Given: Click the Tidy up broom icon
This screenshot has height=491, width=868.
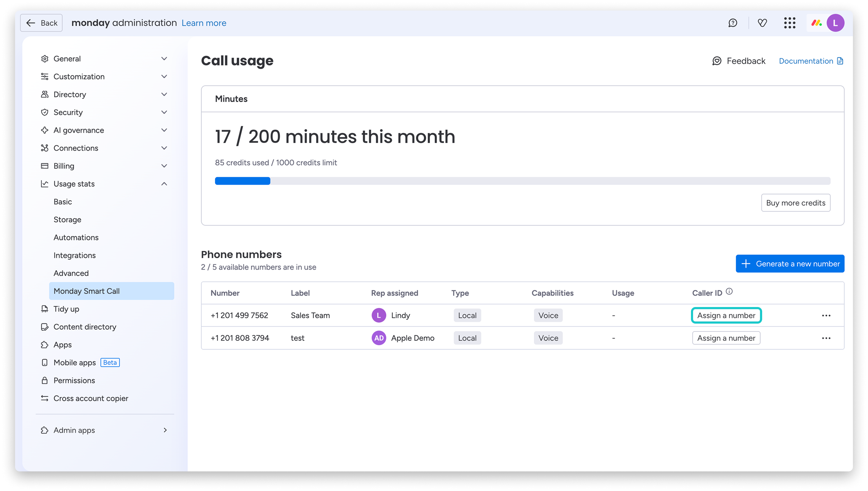Looking at the screenshot, I should coord(45,309).
